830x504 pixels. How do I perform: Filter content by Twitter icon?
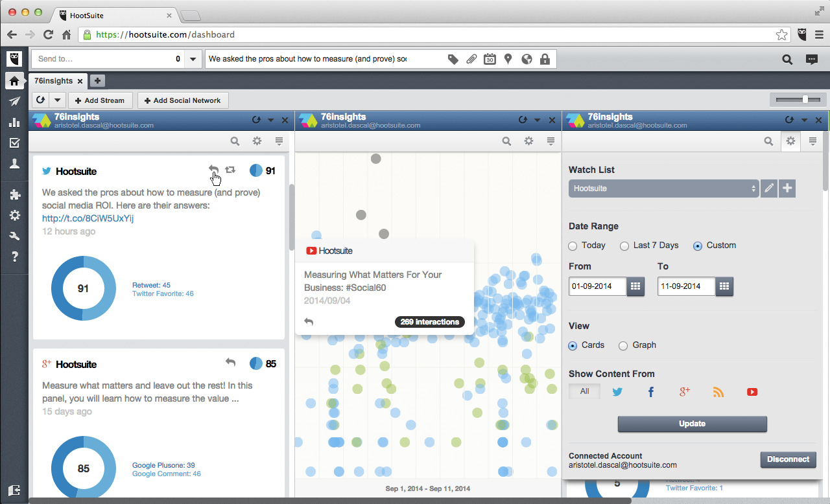click(x=617, y=392)
